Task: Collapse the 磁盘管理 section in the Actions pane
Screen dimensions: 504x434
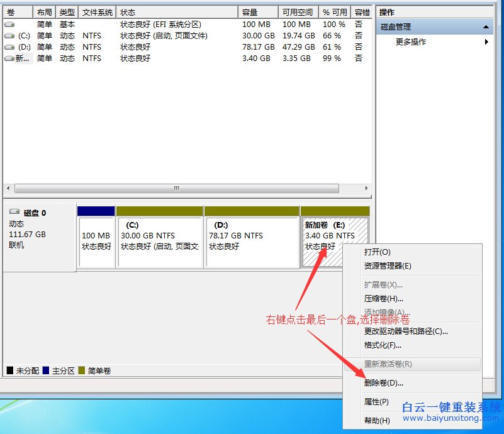Action: pos(485,26)
